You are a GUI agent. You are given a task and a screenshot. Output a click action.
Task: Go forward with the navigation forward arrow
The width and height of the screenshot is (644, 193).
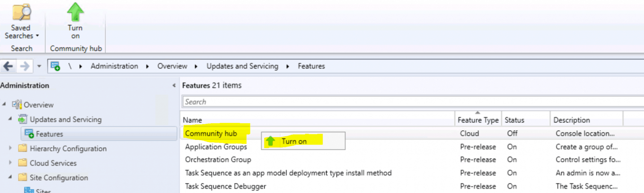coord(24,66)
